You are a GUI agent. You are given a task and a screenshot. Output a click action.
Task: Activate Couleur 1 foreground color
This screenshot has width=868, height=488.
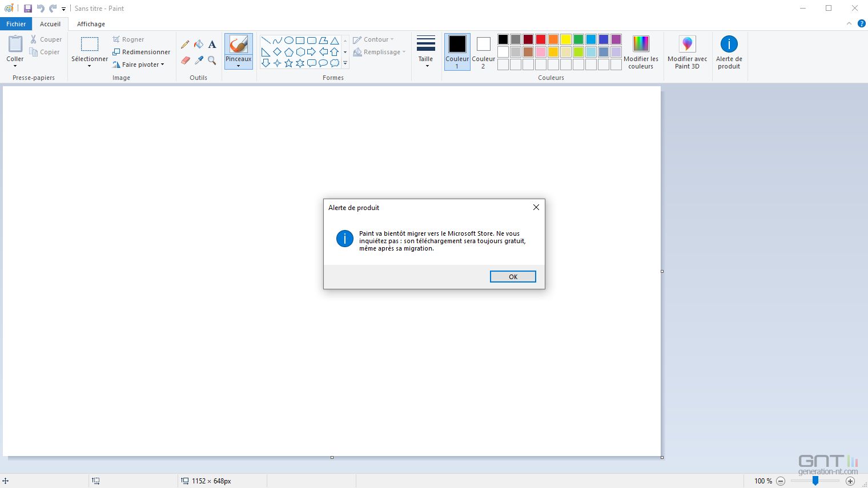point(457,52)
